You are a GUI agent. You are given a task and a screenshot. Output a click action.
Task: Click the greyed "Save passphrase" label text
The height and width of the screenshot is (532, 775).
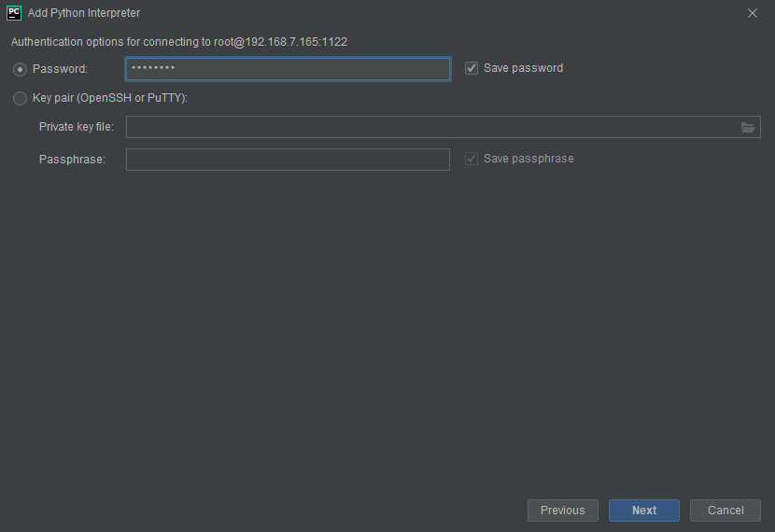(528, 159)
